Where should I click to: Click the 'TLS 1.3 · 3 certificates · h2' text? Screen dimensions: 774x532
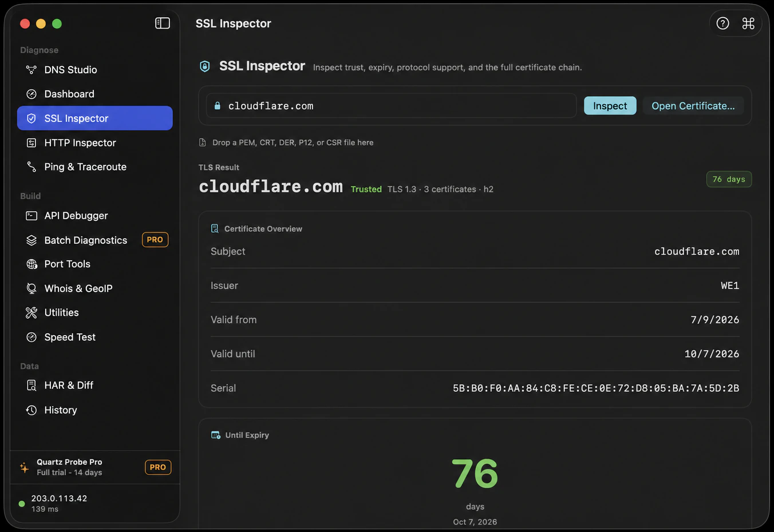440,189
